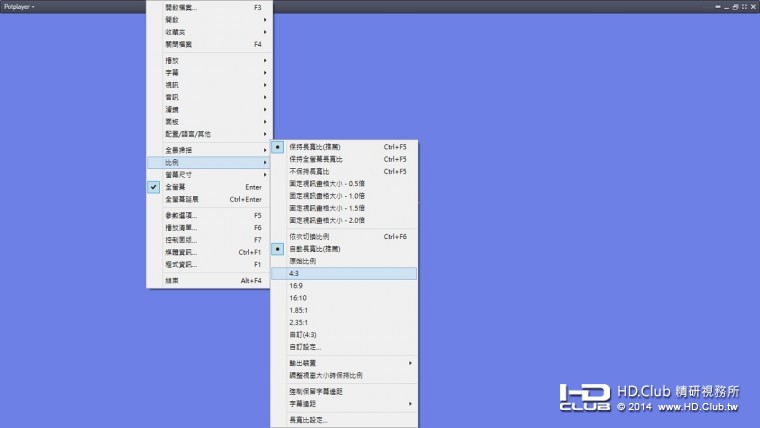Select the 16:10 aspect ratio

[x=344, y=298]
